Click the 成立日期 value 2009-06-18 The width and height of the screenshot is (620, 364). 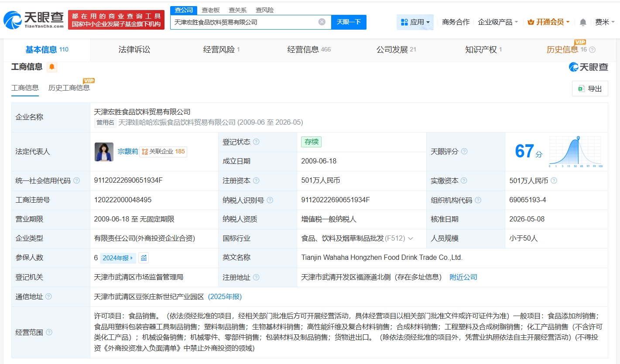pos(319,161)
